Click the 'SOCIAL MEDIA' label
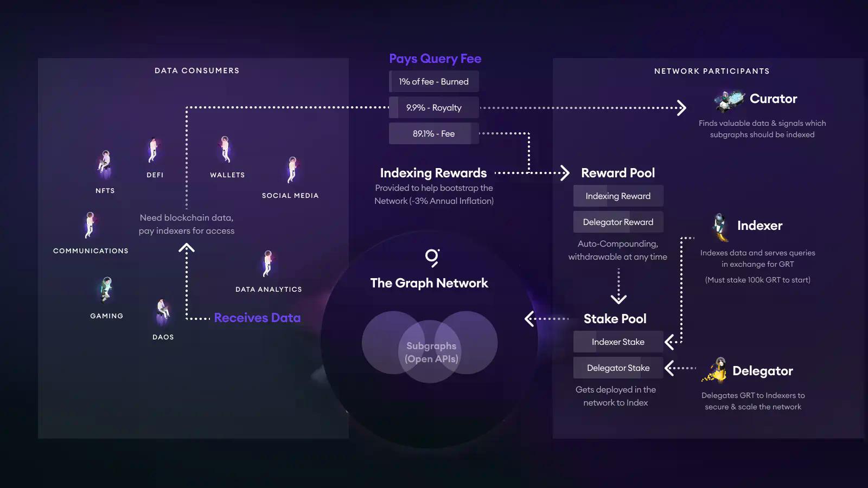The image size is (868, 488). pyautogui.click(x=290, y=196)
